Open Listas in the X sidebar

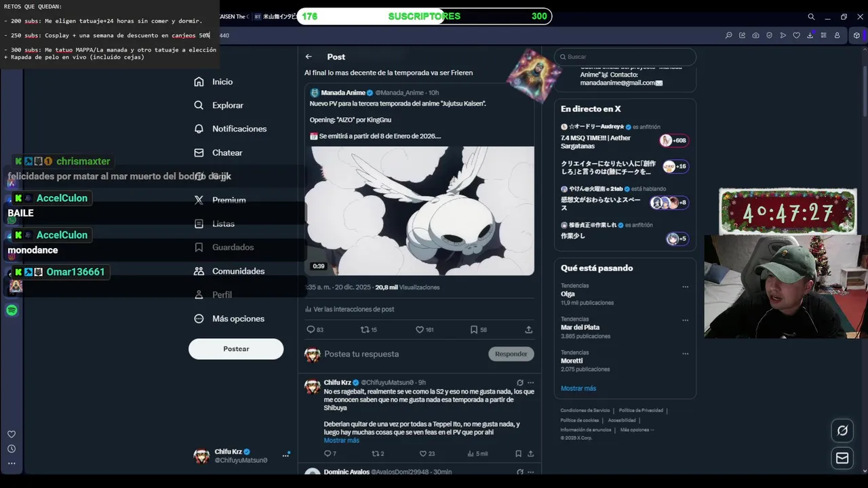(x=214, y=224)
